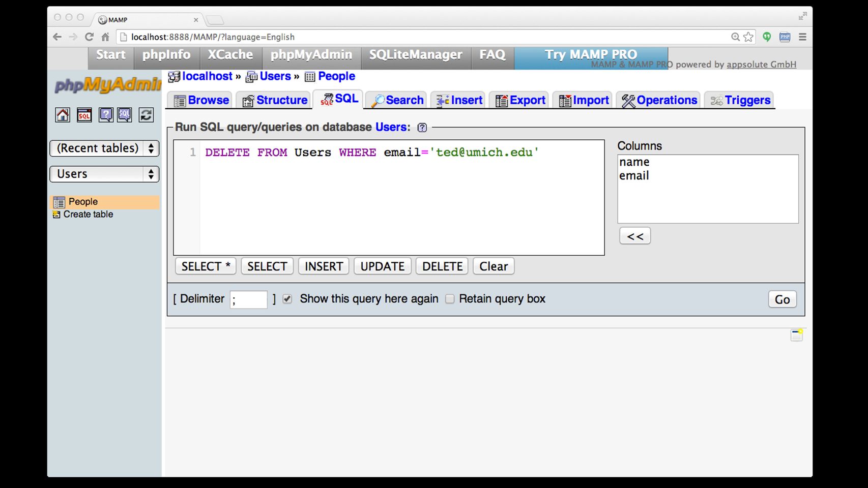Select name in Columns list
Image resolution: width=868 pixels, height=488 pixels.
(x=634, y=162)
